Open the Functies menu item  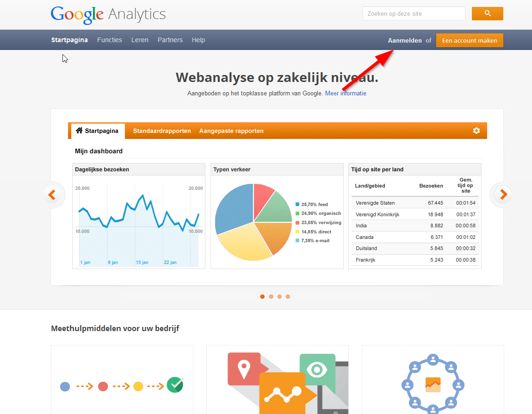pos(110,40)
